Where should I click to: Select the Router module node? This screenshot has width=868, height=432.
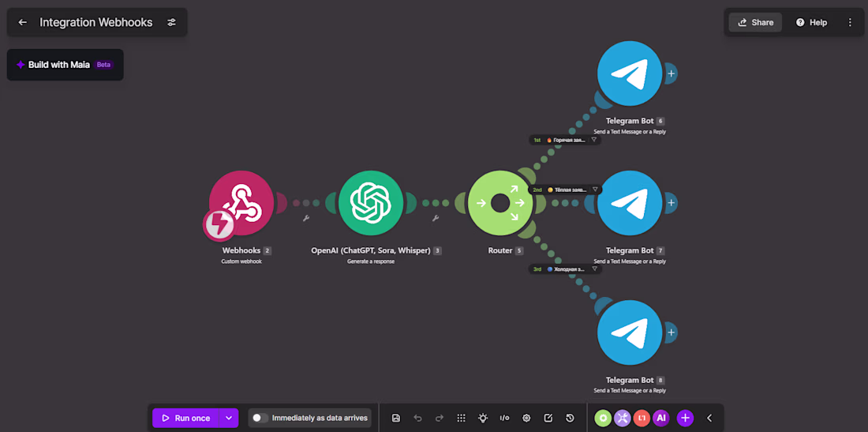(500, 203)
